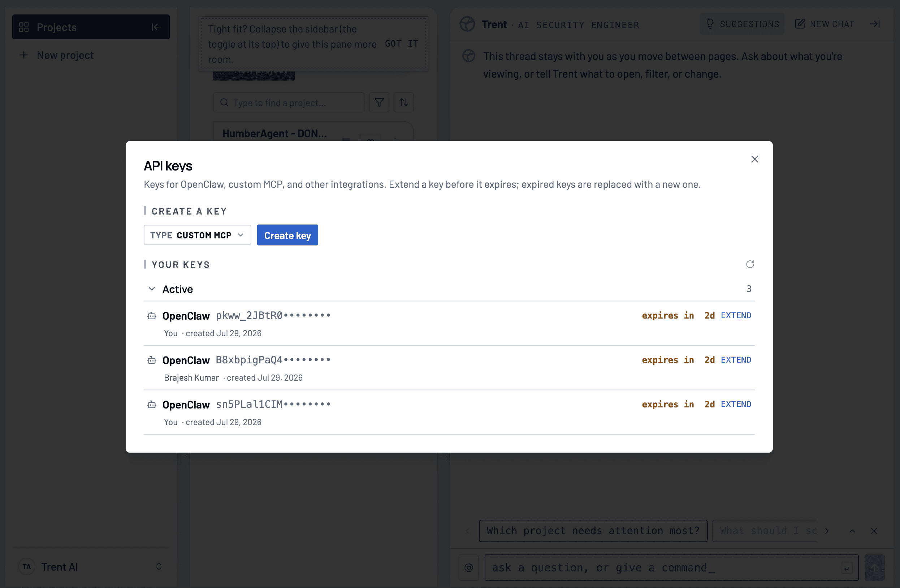Screen dimensions: 900x588
Task: Click the search magnifier icon
Action: pyautogui.click(x=224, y=103)
